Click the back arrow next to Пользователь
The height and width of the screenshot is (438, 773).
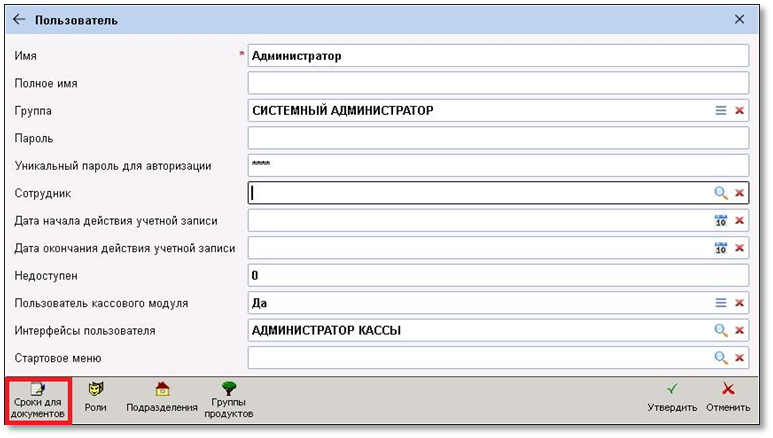[18, 19]
